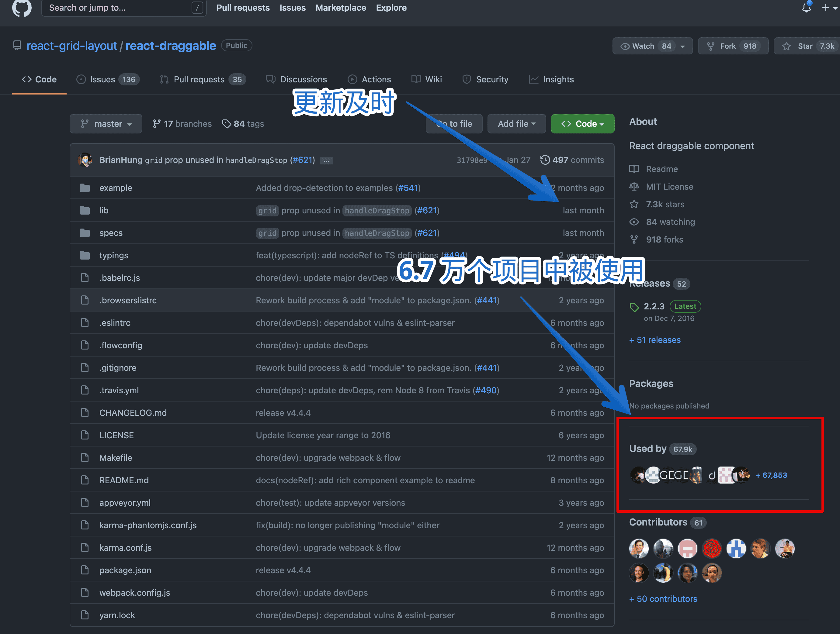The image size is (840, 634).
Task: Open the Used by 67.9k heading
Action: [663, 449]
